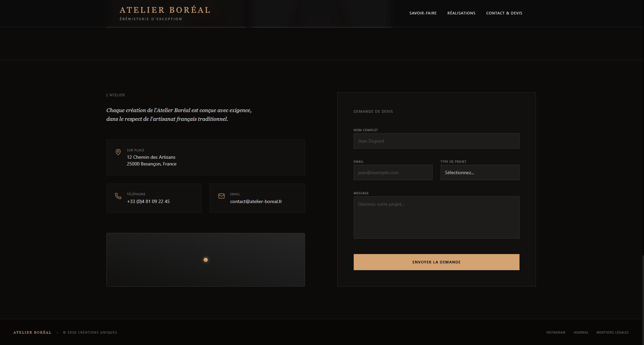The width and height of the screenshot is (644, 345).
Task: Click the 25000 Besançon, France line
Action: pos(152,164)
